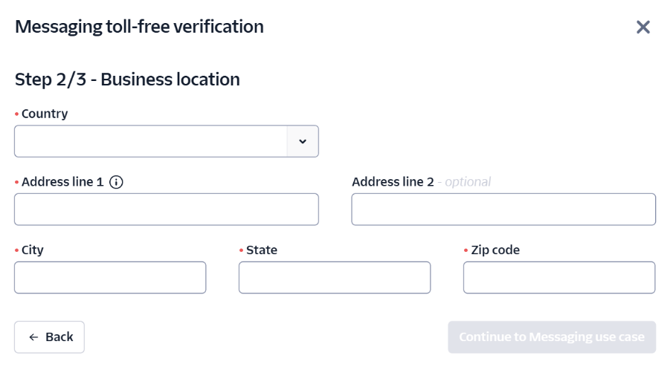670x370 pixels.
Task: Click the Step 2/3 Business location heading
Action: (x=127, y=79)
